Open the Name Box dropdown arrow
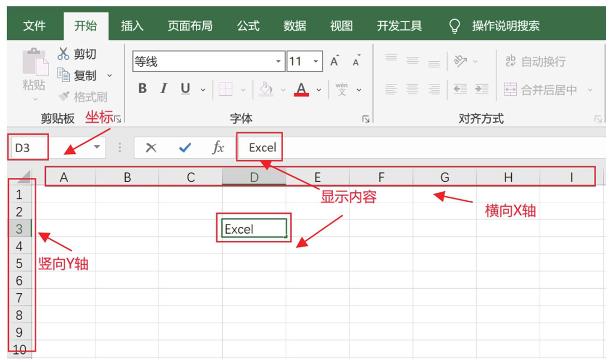This screenshot has width=614, height=364. click(98, 147)
